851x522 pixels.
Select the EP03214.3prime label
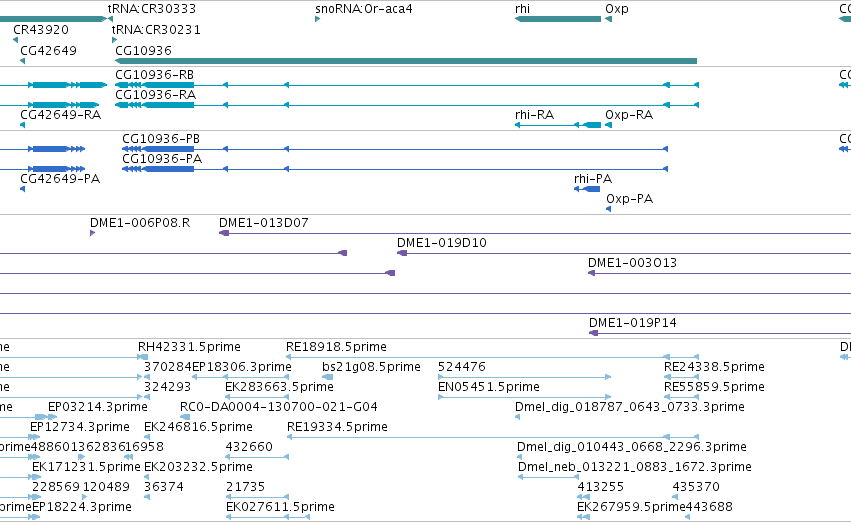(x=98, y=407)
